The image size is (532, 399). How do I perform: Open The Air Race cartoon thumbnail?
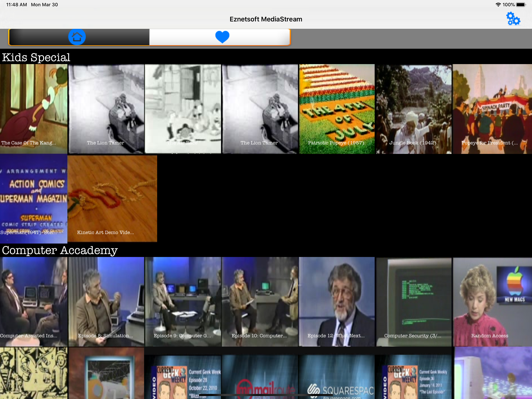point(183,109)
